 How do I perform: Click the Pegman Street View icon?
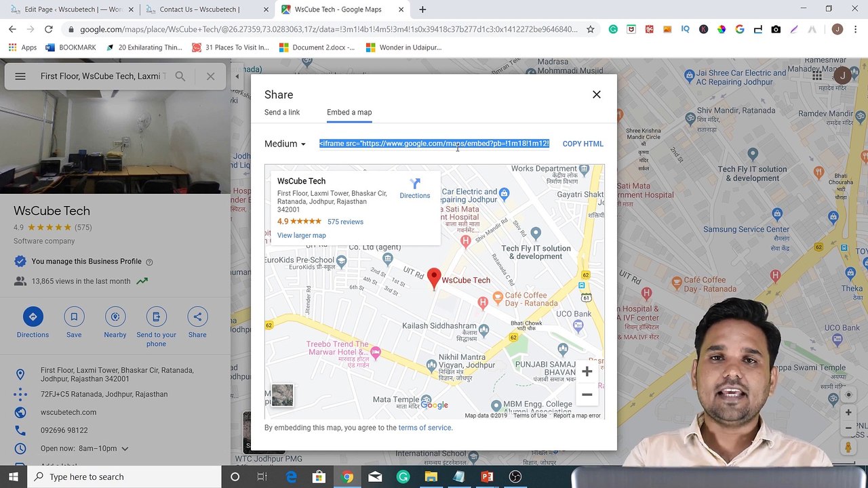[x=848, y=447]
